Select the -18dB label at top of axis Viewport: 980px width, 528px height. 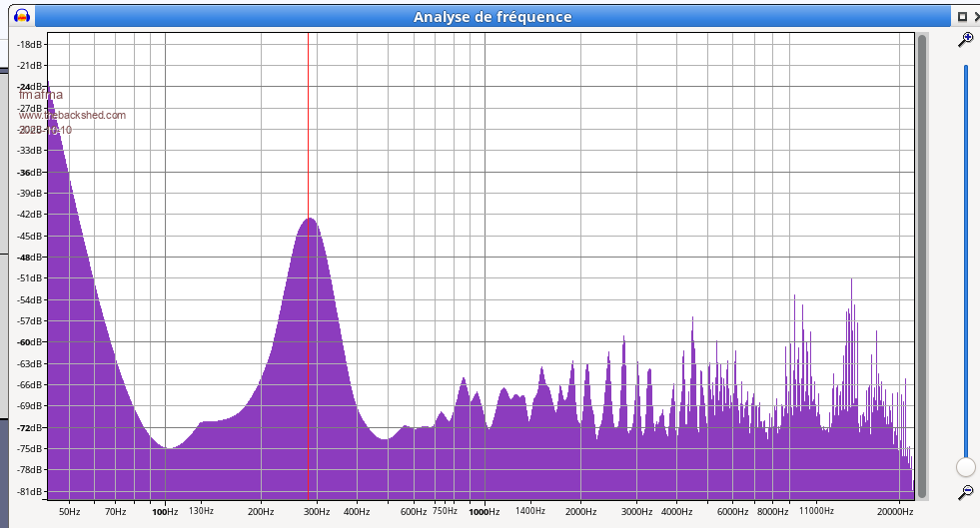point(30,45)
